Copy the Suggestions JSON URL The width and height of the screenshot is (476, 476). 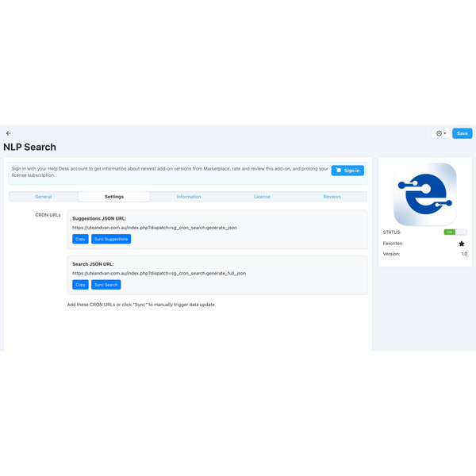(80, 239)
